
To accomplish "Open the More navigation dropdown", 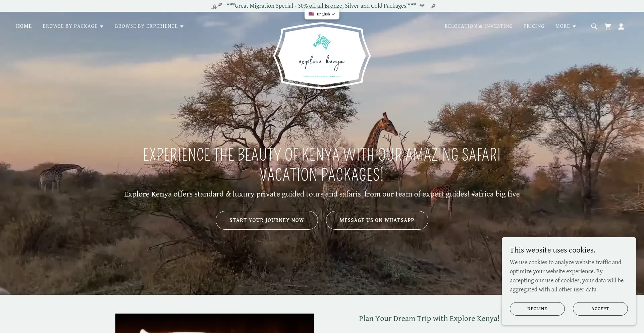I will click(566, 26).
